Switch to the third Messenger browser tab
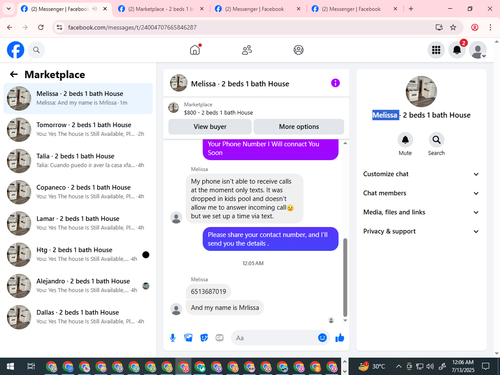 coord(257,9)
